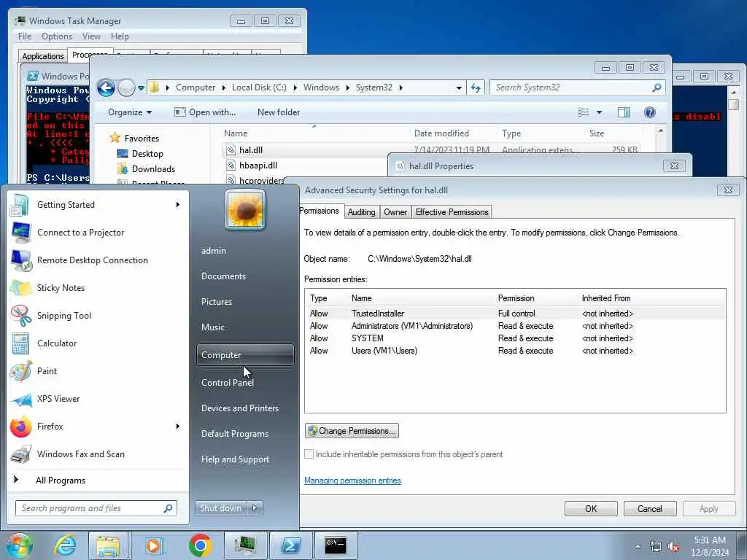This screenshot has height=560, width=747.
Task: Switch to Command Prompt taskbar icon
Action: (336, 545)
